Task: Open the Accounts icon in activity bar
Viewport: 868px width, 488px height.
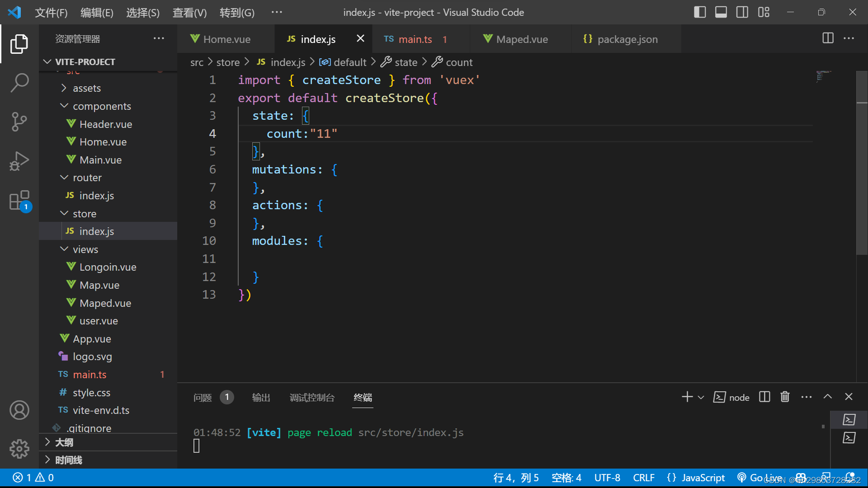Action: click(19, 410)
